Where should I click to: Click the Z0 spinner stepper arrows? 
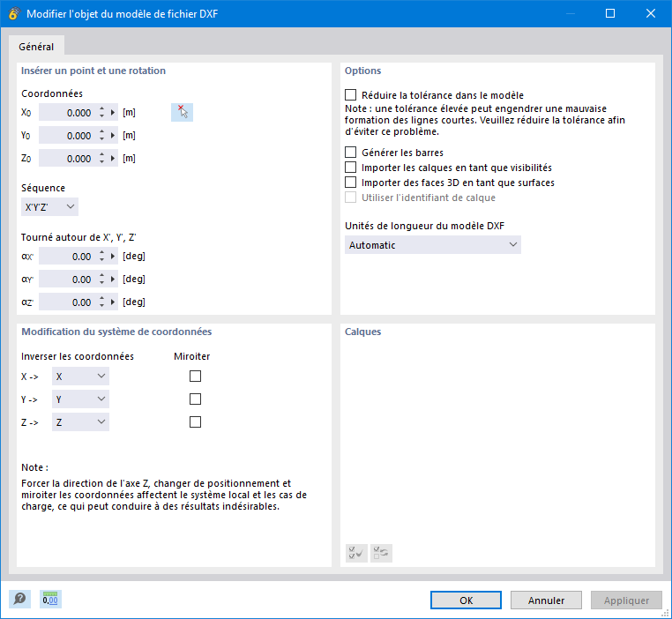[x=101, y=159]
